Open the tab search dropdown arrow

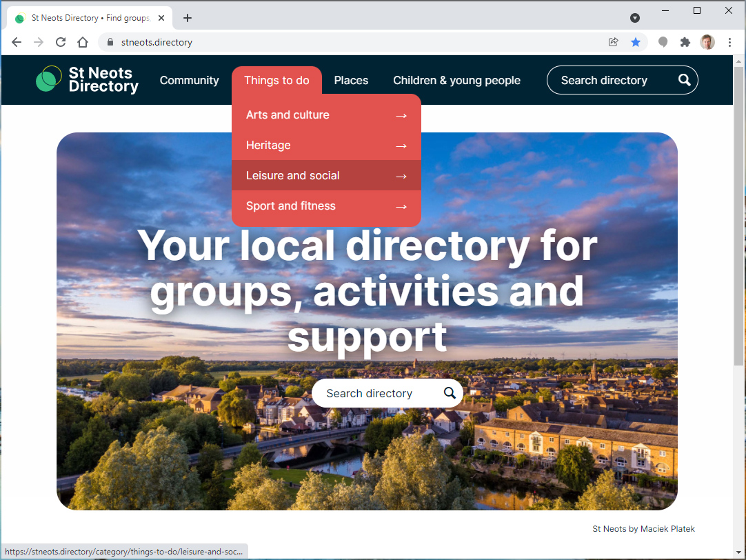click(x=635, y=18)
